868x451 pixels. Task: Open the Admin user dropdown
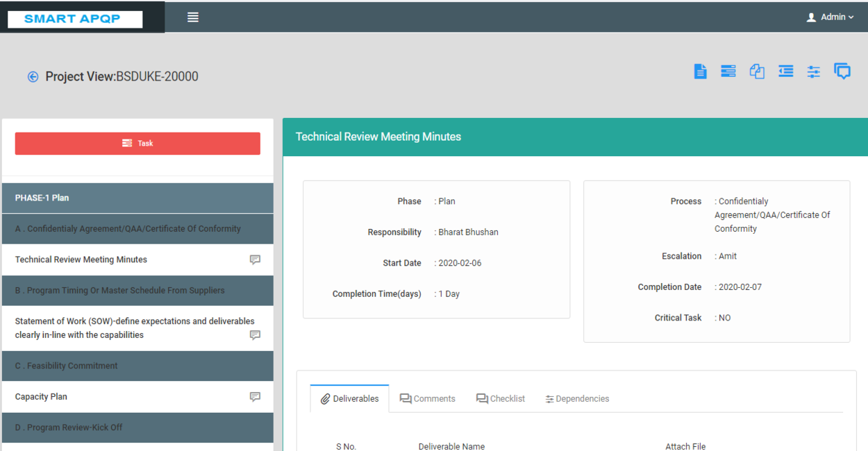pos(831,17)
